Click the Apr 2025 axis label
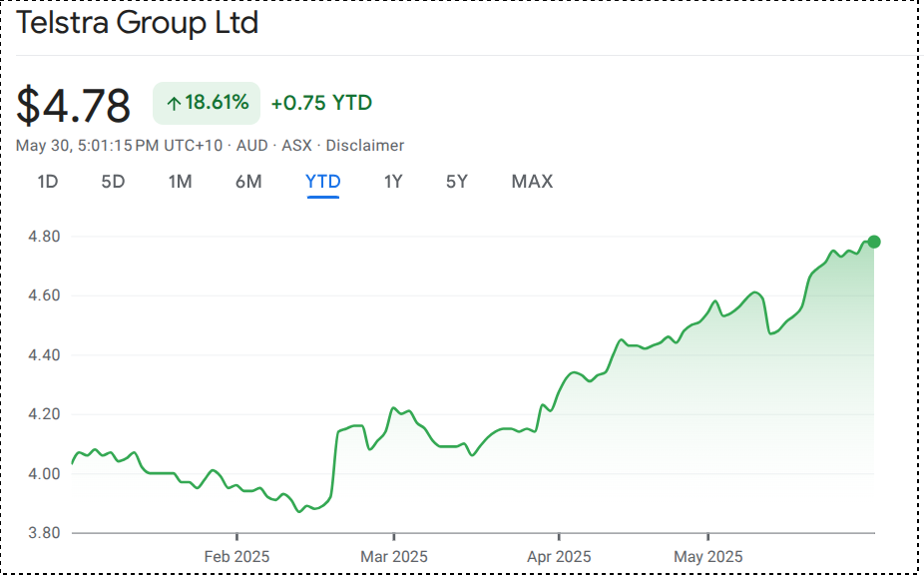 coord(559,556)
